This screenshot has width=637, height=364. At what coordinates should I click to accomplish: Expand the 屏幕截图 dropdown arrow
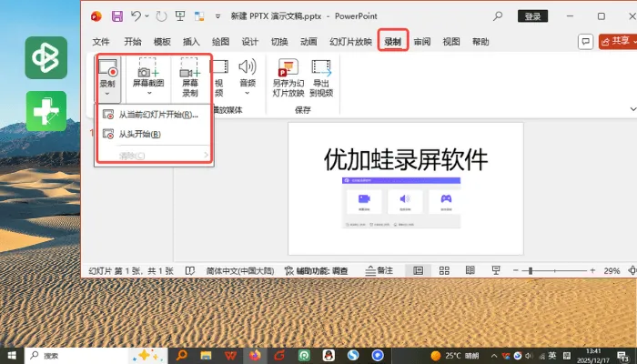coord(148,94)
